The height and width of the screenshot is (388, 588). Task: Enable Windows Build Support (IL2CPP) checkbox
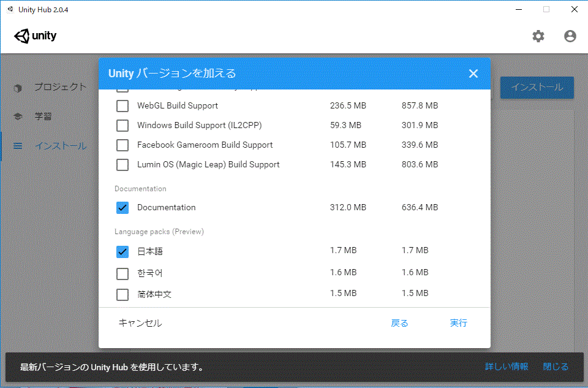[123, 126]
